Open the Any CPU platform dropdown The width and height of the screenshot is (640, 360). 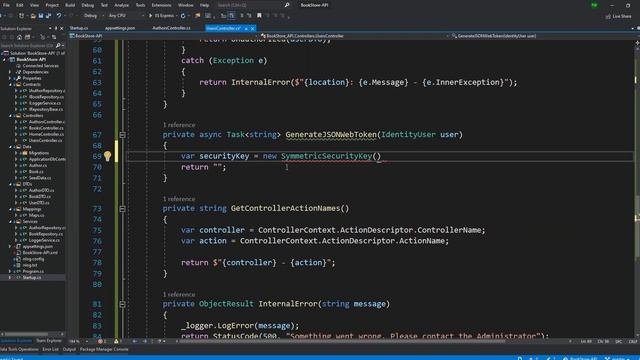point(126,16)
